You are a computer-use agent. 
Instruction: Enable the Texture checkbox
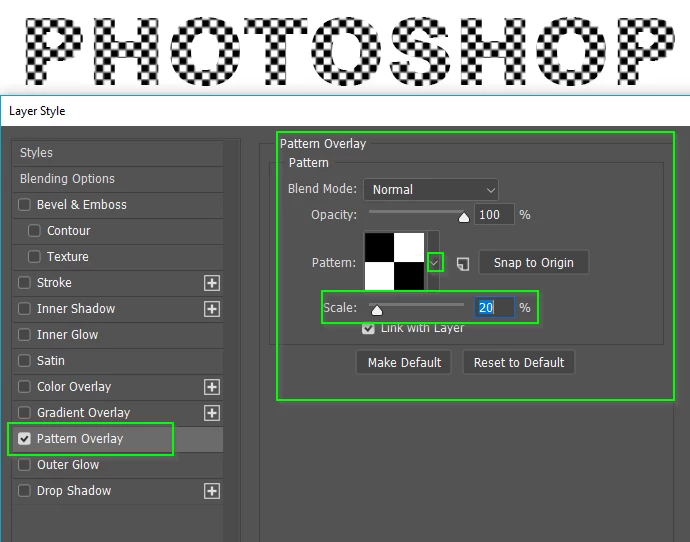tap(34, 256)
